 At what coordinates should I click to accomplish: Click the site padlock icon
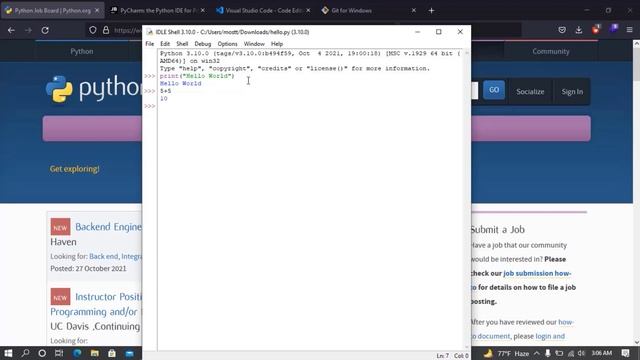106,30
